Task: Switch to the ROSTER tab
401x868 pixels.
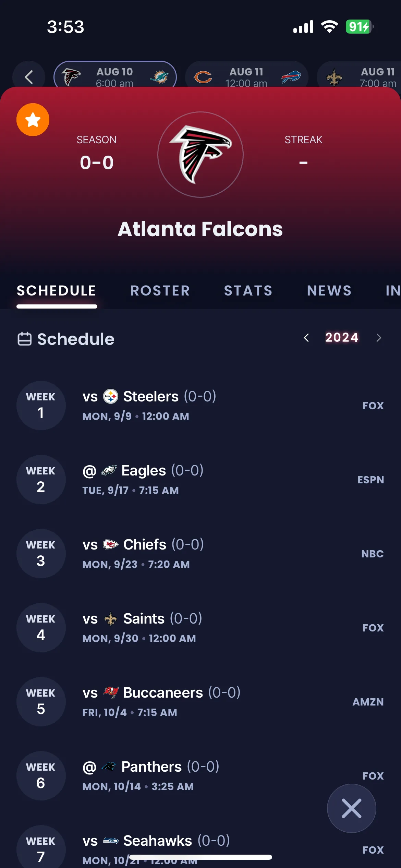Action: pos(160,291)
